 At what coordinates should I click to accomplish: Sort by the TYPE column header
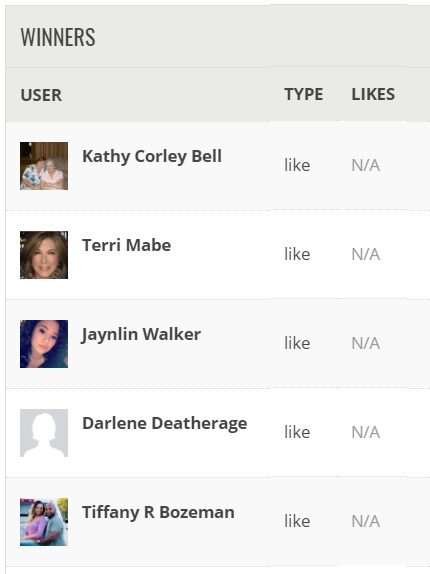tap(304, 94)
